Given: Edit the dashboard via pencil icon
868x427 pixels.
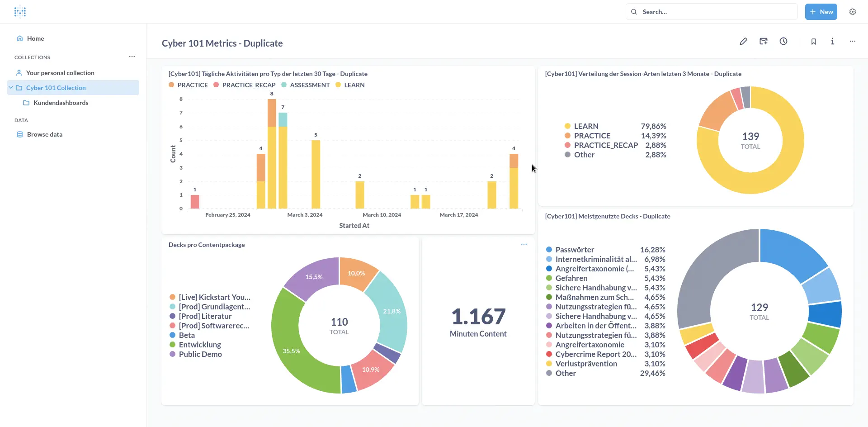Looking at the screenshot, I should point(743,42).
